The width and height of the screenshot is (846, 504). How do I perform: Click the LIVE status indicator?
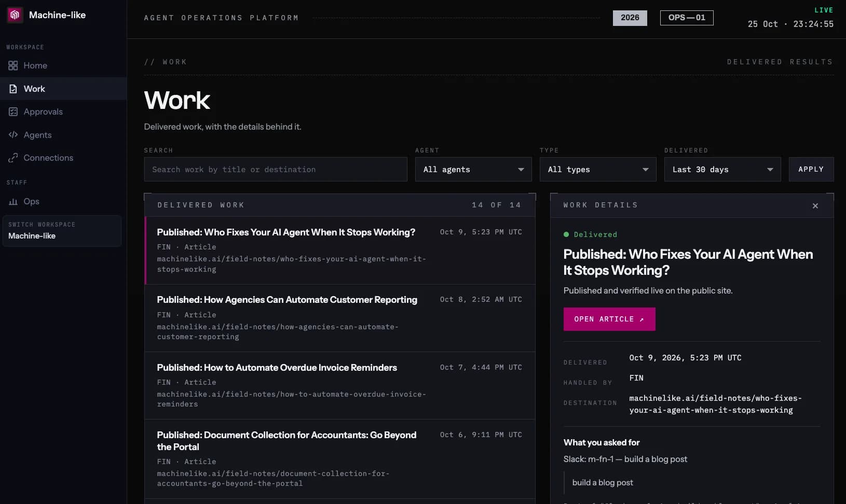tap(824, 10)
